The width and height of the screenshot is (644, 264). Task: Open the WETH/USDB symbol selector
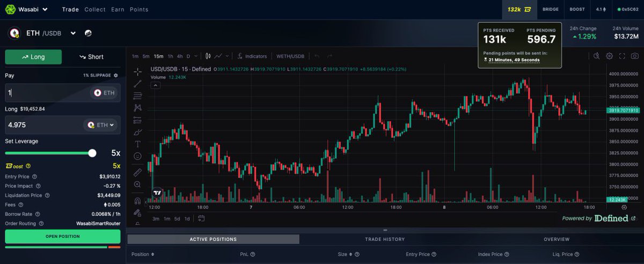(290, 56)
